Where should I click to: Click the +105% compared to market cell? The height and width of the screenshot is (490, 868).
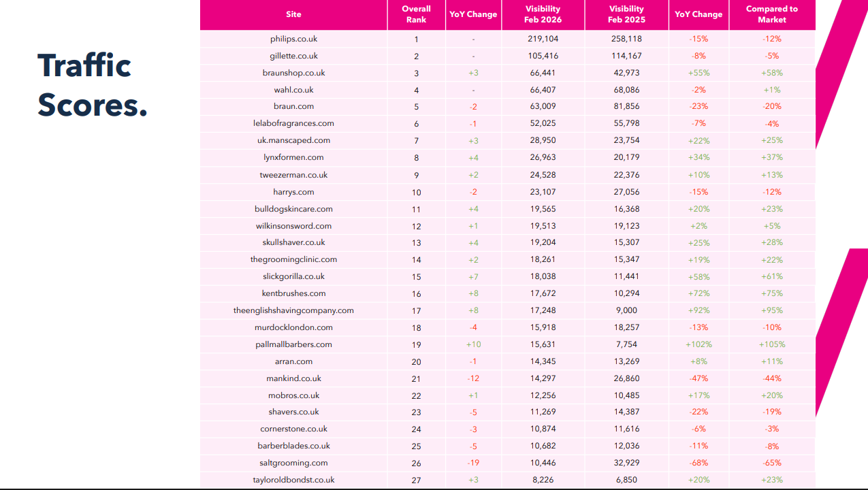coord(771,344)
